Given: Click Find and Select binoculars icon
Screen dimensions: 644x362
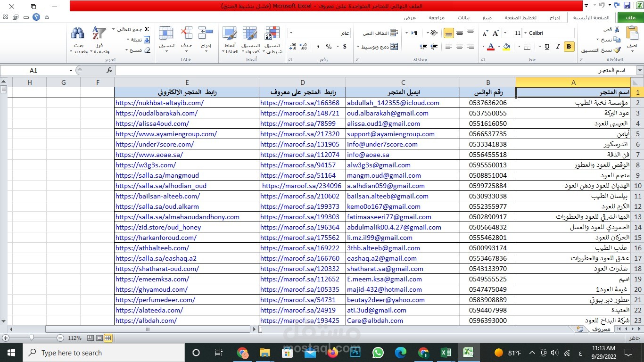Looking at the screenshot, I should tap(78, 33).
